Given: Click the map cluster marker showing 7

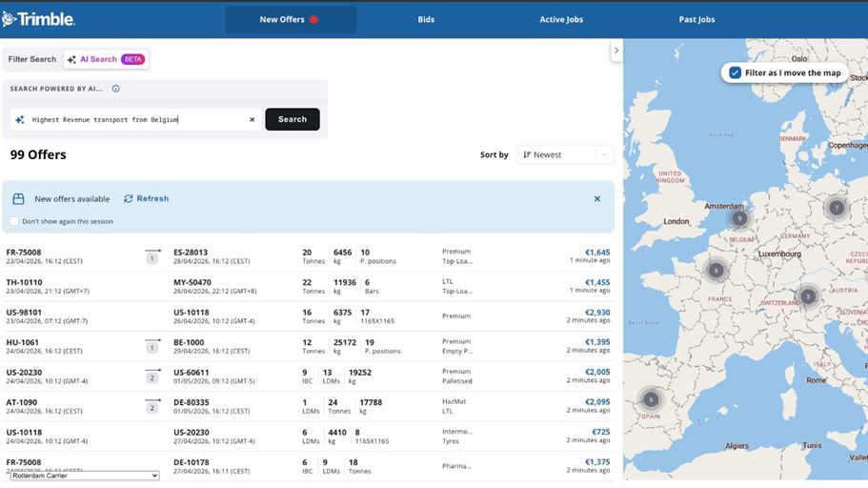Looking at the screenshot, I should tap(837, 208).
